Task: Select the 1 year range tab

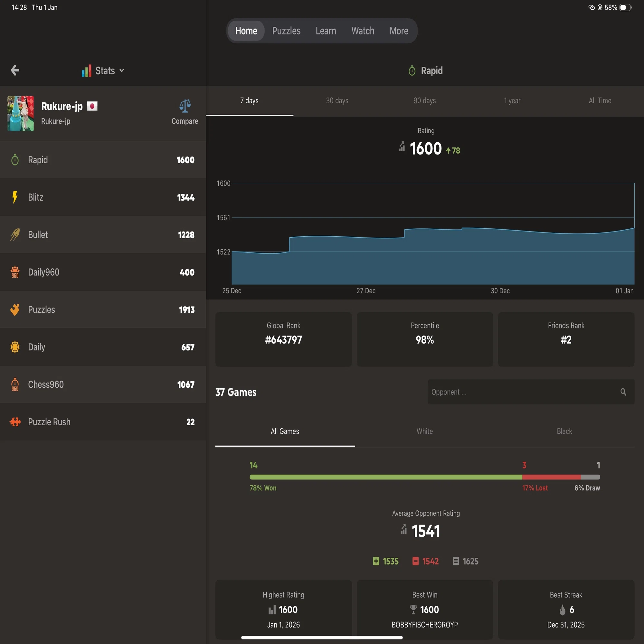Action: tap(512, 101)
